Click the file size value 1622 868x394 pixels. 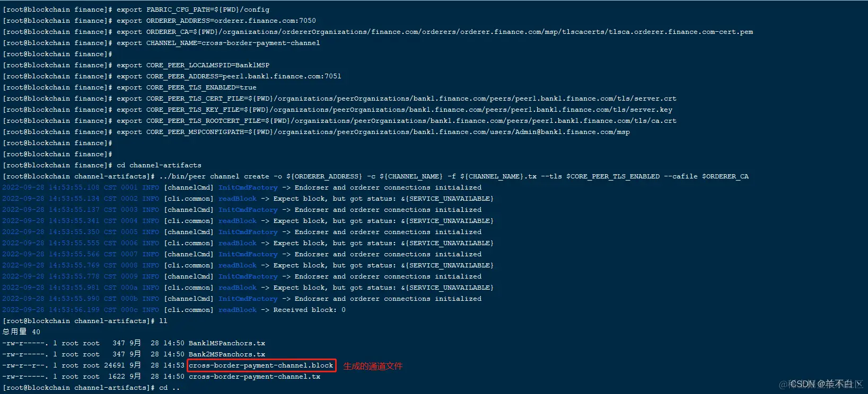[117, 377]
